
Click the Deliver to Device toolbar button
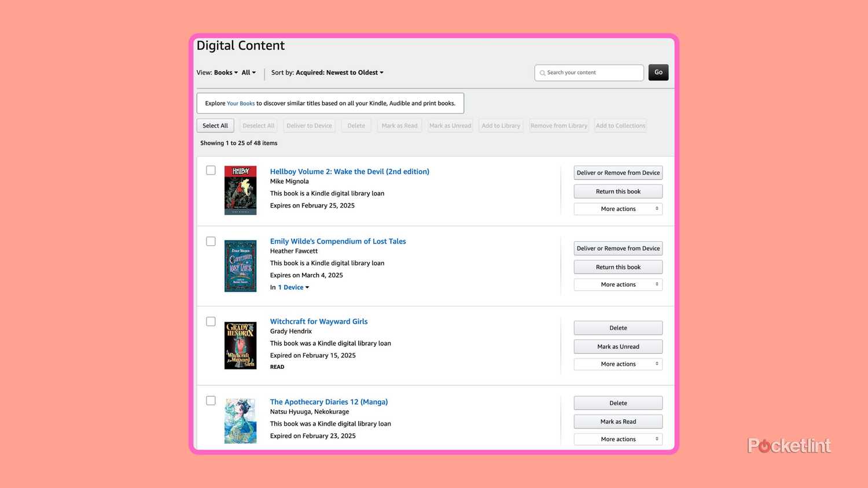pos(309,125)
